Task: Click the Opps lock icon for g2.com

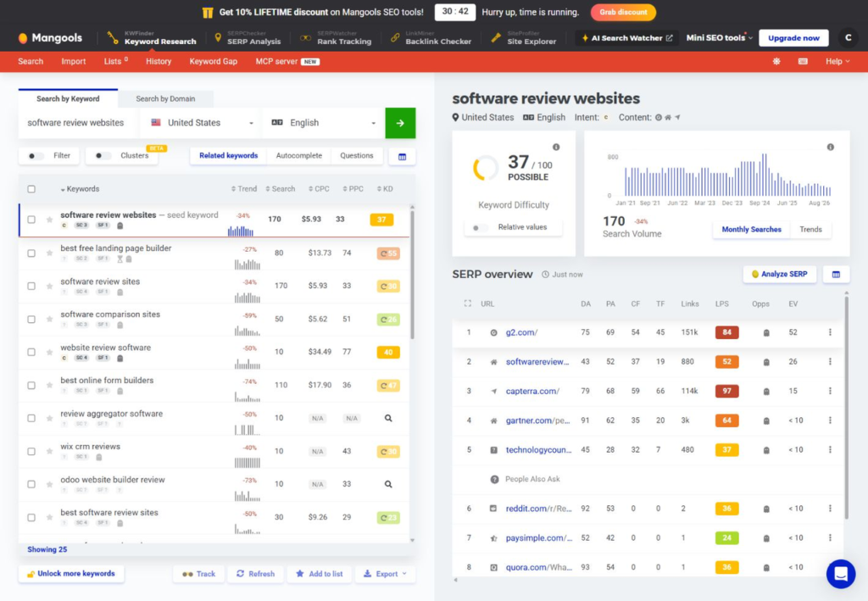Action: tap(766, 332)
